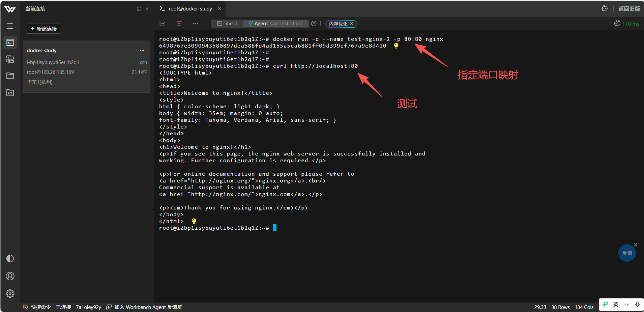
Task: Open the robot assistant icon top right
Action: 605,9
